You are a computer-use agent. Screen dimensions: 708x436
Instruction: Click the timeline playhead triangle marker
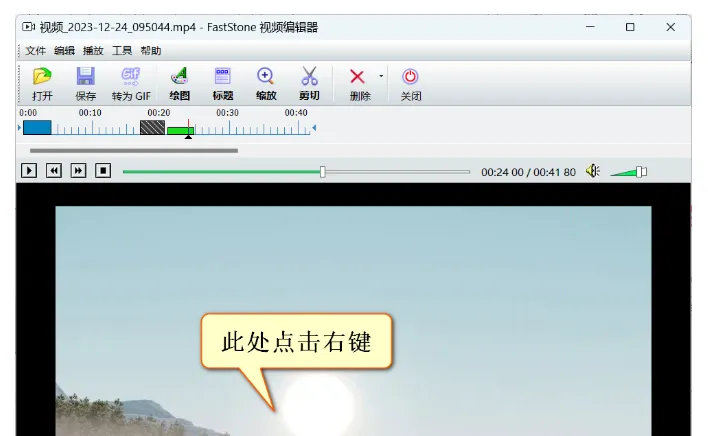pos(188,136)
